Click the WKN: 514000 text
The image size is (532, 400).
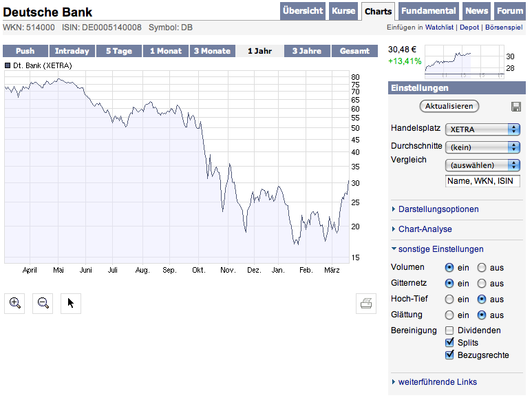pos(29,28)
